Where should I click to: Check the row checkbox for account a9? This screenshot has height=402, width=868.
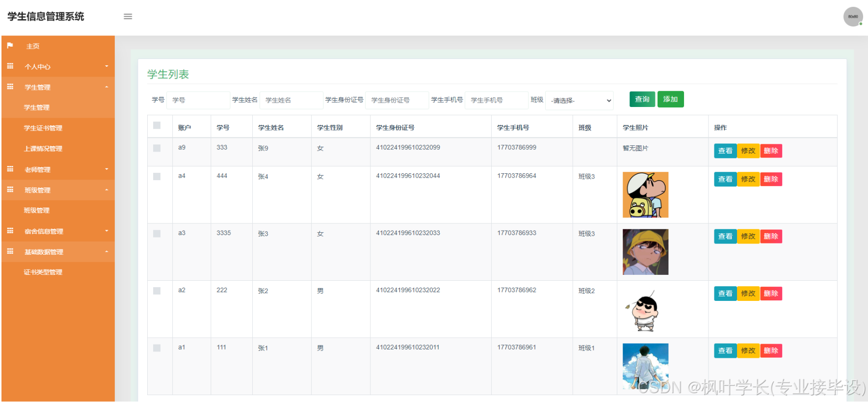[157, 148]
